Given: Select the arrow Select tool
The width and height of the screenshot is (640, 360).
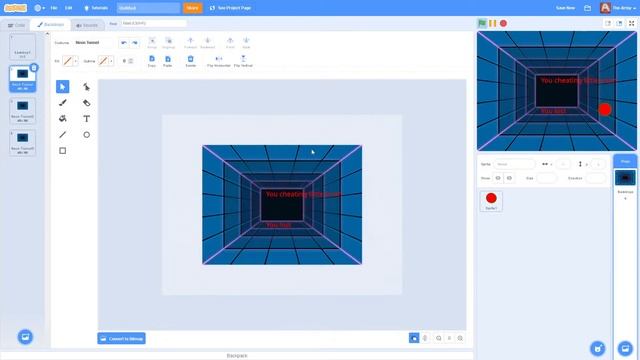Looking at the screenshot, I should [x=62, y=87].
